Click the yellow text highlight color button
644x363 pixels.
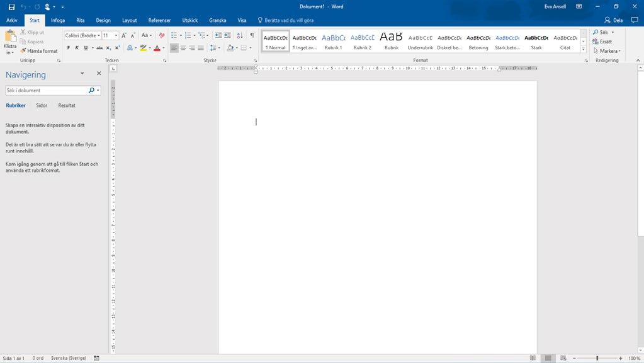click(x=143, y=48)
